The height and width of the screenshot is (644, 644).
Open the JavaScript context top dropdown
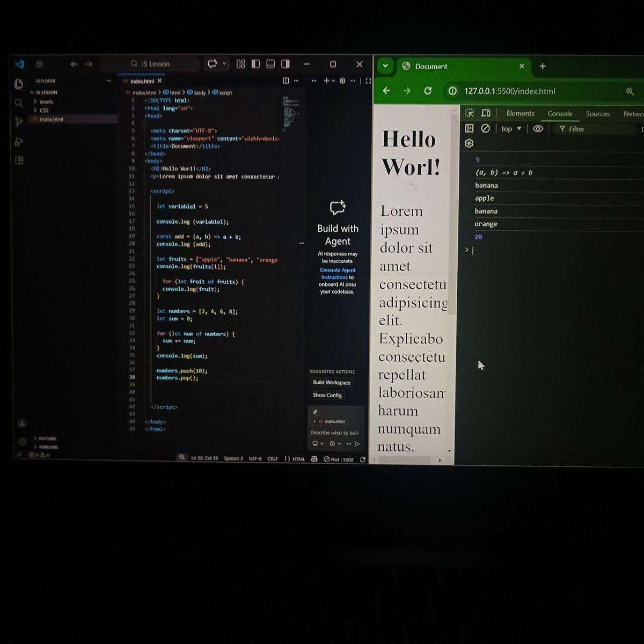511,129
